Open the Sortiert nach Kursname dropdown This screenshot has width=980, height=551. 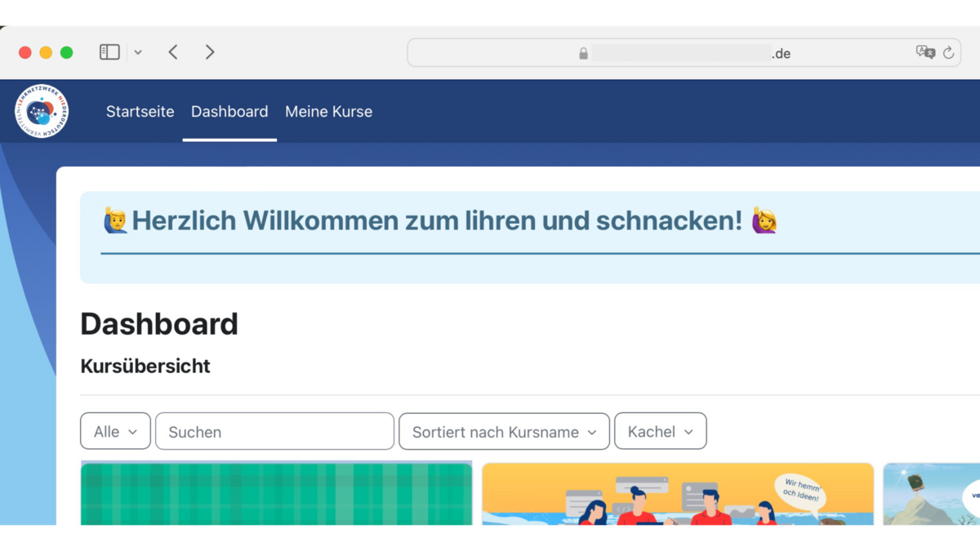coord(504,431)
